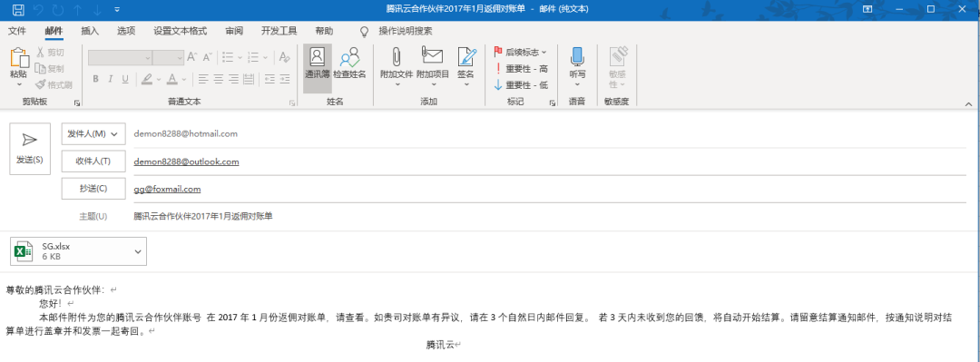
Task: Open the Help (帮助) tab
Action: (324, 31)
